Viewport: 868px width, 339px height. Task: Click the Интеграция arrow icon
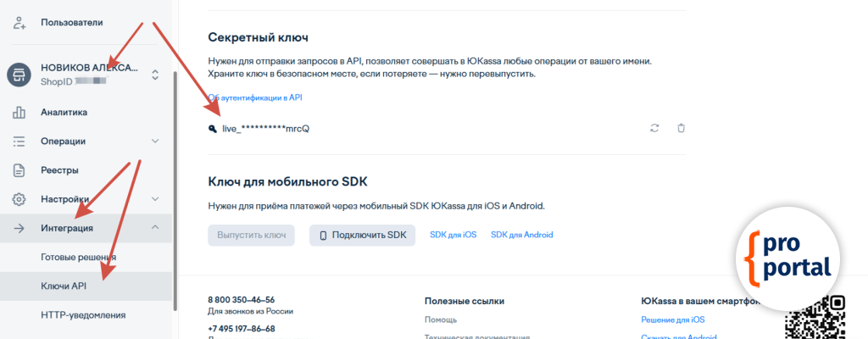[x=19, y=228]
